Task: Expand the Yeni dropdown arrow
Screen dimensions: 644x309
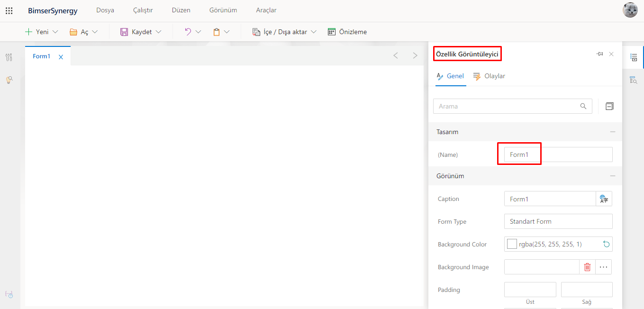Action: [x=55, y=32]
